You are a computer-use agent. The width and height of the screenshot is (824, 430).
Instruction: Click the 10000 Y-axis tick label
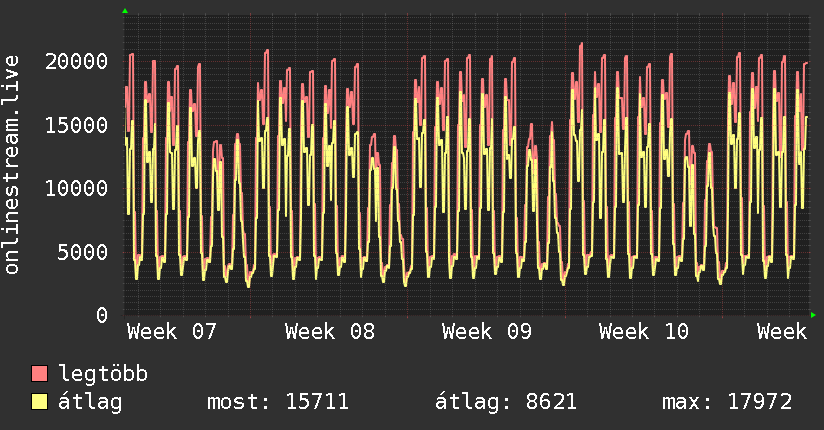(x=77, y=188)
